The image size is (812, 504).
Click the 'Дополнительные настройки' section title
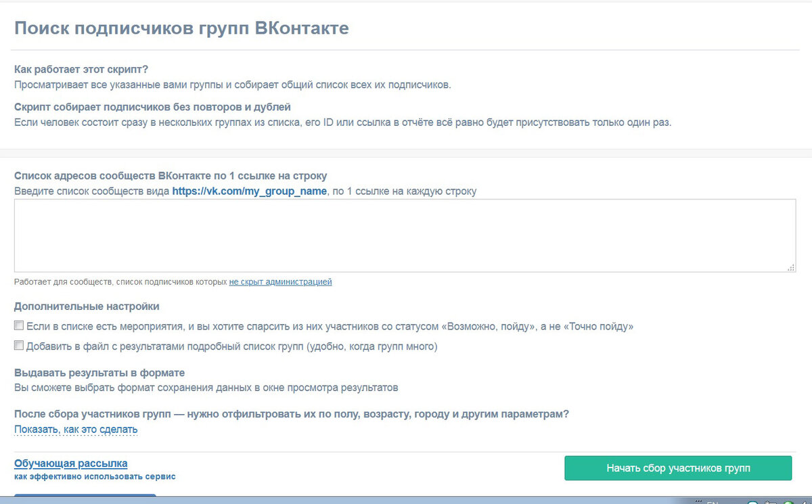(87, 306)
